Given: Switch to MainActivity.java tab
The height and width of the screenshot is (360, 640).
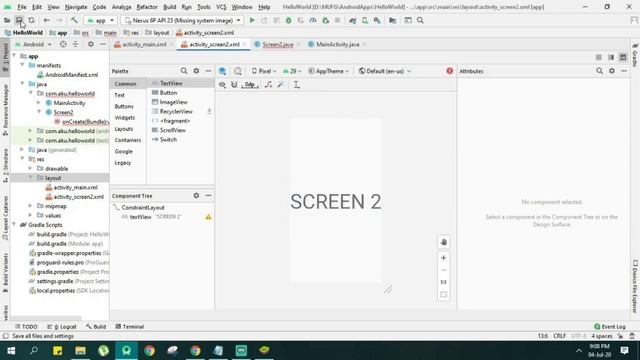Looking at the screenshot, I should coord(337,44).
